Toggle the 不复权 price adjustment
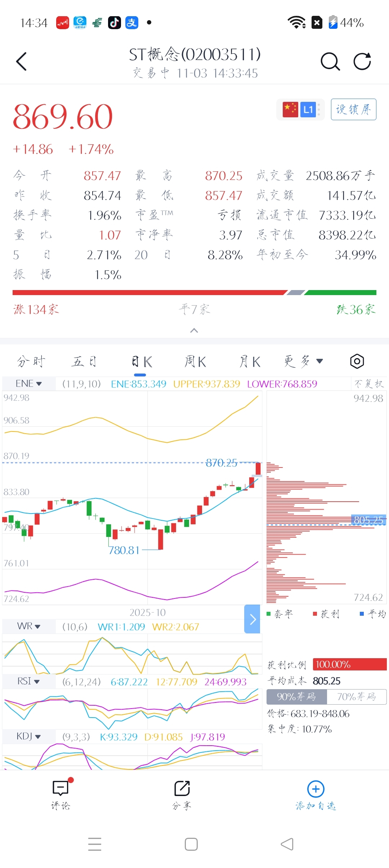 tap(368, 384)
